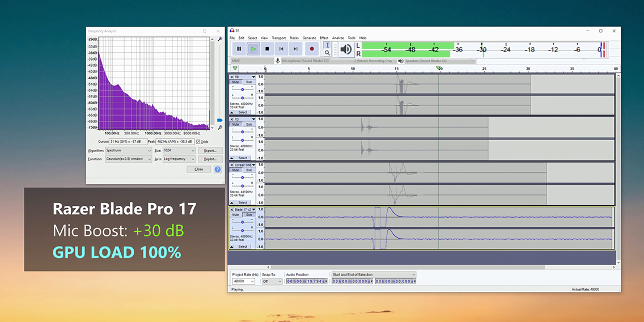Open the Analyze menu
The width and height of the screenshot is (644, 322).
[338, 38]
